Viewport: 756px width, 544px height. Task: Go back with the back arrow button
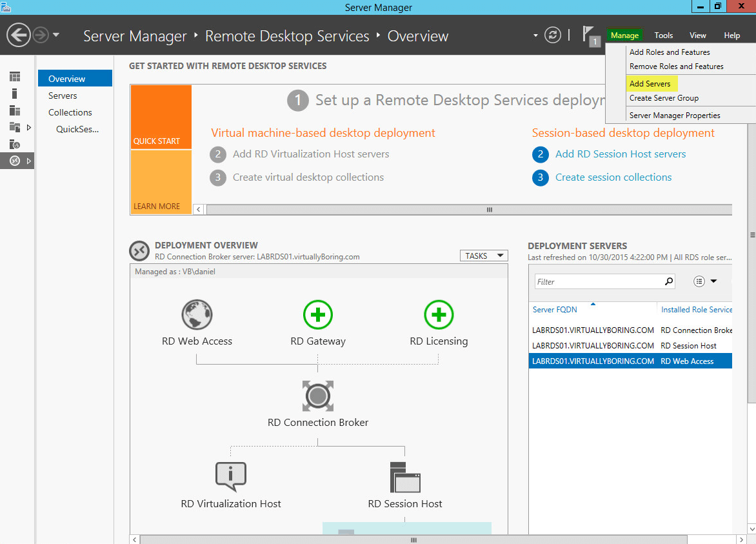18,35
